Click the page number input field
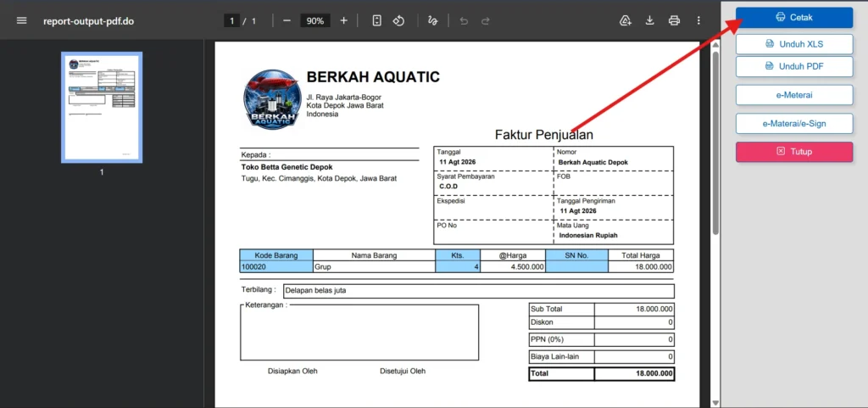 [x=231, y=21]
